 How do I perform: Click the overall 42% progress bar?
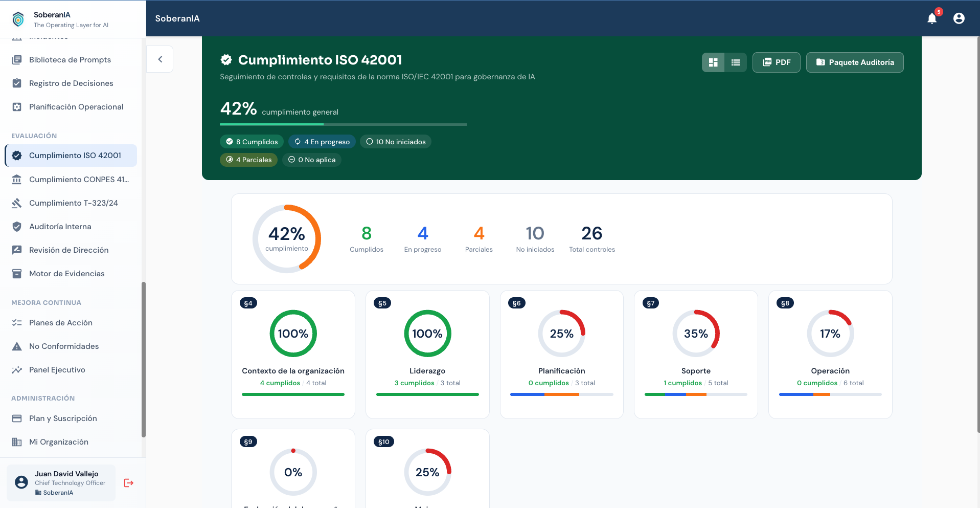tap(344, 124)
